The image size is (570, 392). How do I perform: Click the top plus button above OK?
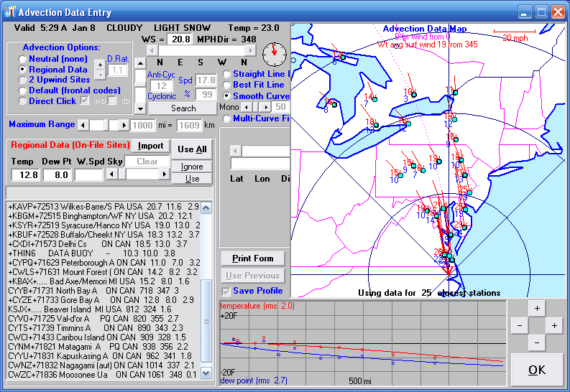(537, 308)
